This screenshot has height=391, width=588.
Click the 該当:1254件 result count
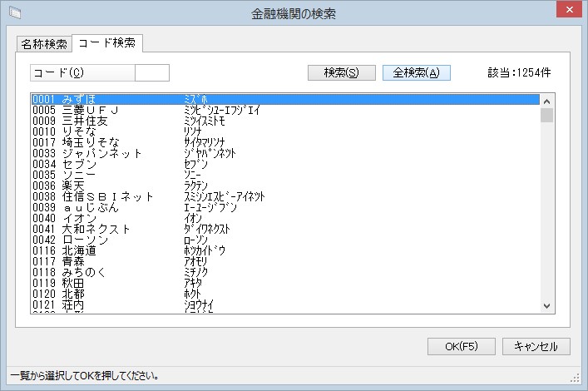coord(519,72)
